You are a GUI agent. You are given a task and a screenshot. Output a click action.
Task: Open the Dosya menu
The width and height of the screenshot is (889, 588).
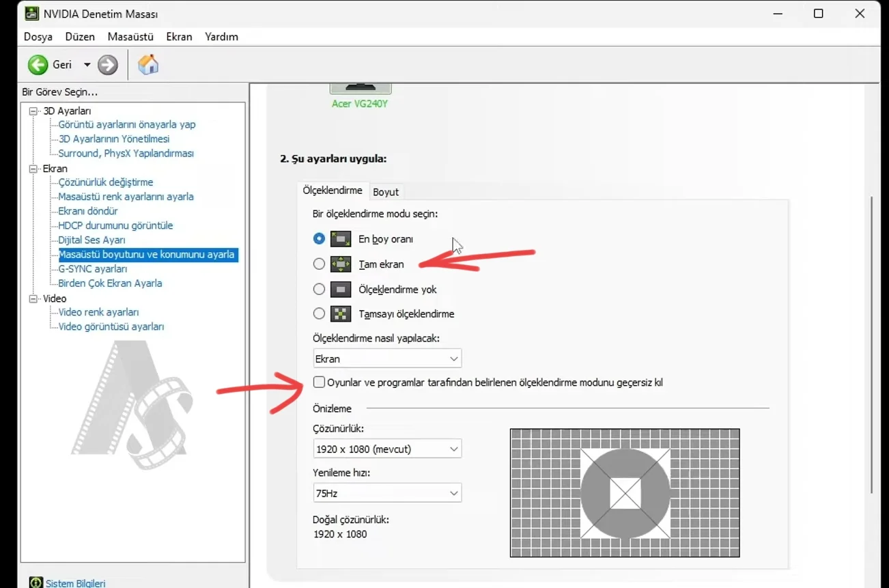click(x=38, y=37)
